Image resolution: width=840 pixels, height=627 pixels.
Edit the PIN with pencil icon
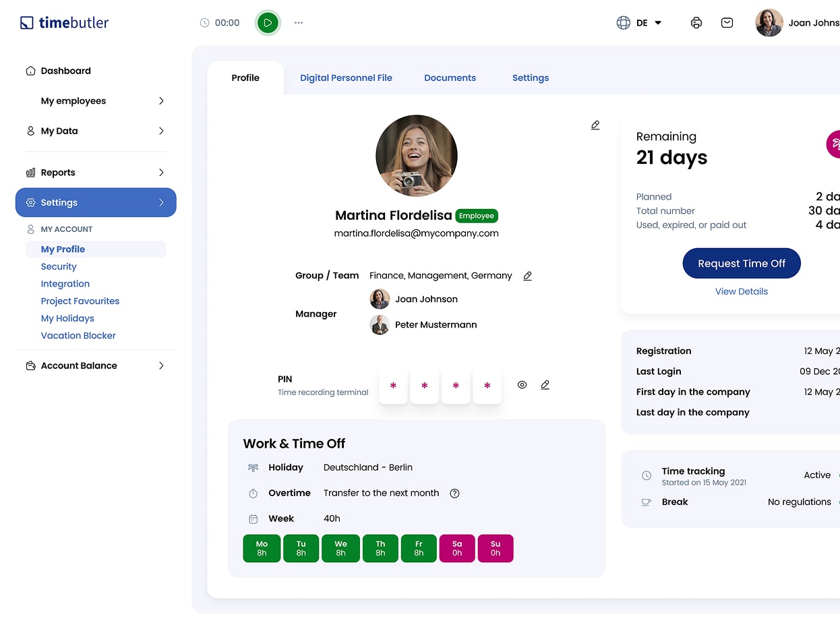click(x=545, y=385)
